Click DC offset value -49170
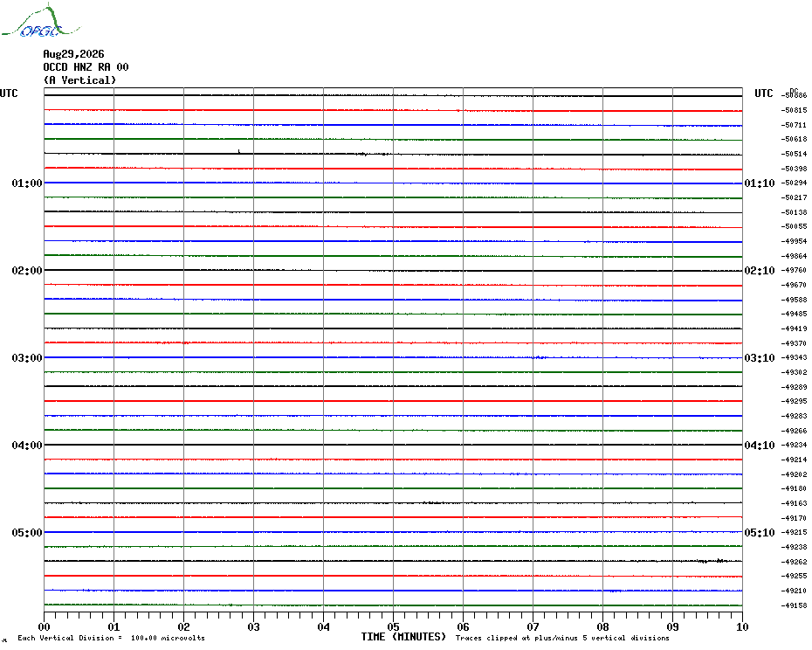 (x=795, y=518)
